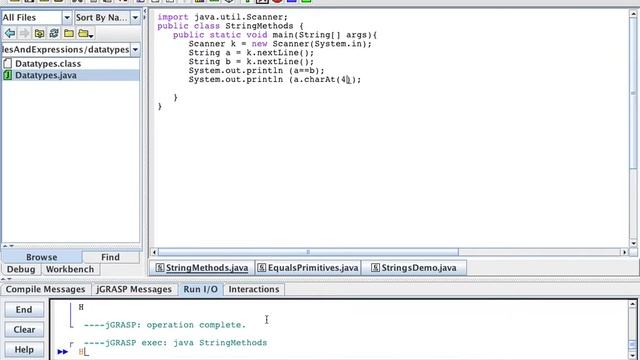The height and width of the screenshot is (360, 640).
Task: Go back in the file browser
Action: [10, 33]
